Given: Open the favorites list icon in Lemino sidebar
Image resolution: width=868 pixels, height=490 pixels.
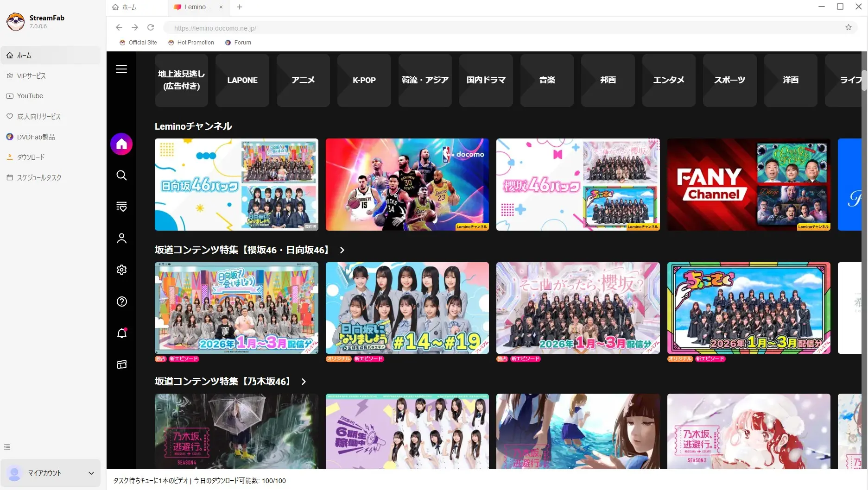Looking at the screenshot, I should [121, 207].
